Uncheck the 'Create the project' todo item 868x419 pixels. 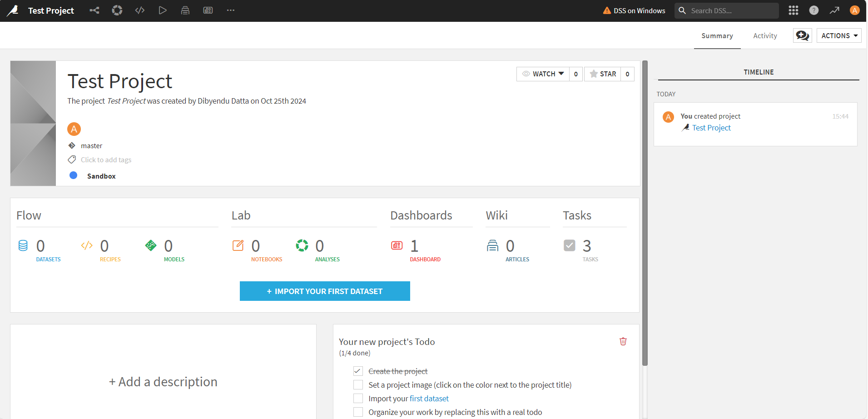point(358,371)
